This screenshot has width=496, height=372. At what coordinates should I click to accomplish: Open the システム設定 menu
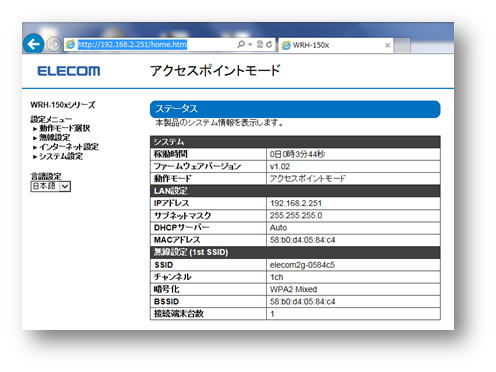tap(61, 156)
